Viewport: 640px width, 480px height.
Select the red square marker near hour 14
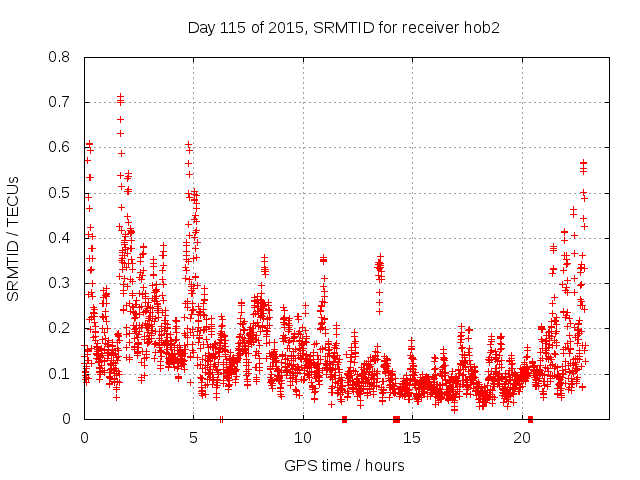(396, 419)
